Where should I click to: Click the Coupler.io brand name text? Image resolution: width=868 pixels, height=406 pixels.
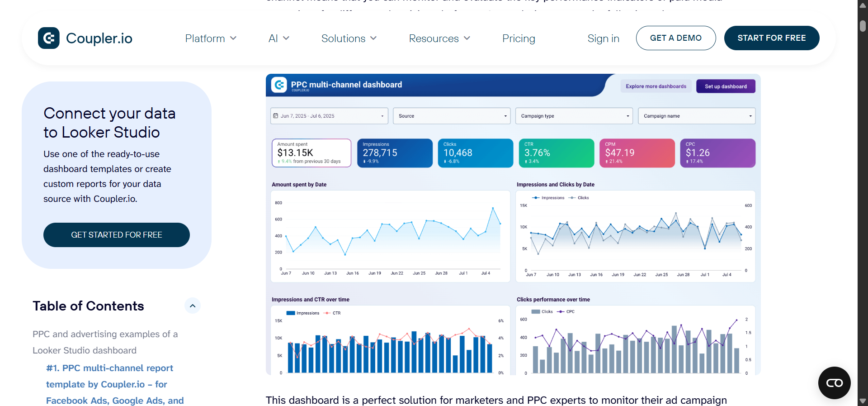click(99, 38)
